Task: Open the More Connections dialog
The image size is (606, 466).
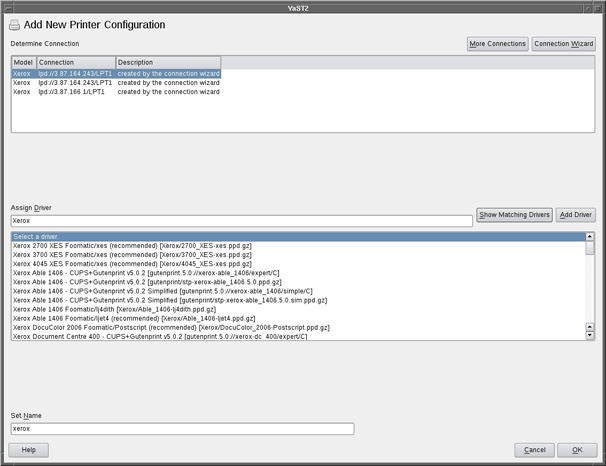Action: (x=497, y=44)
